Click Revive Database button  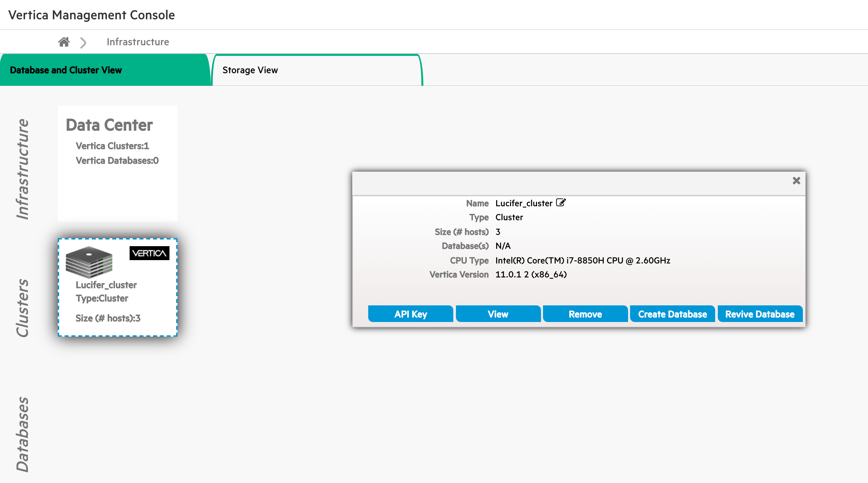tap(760, 314)
